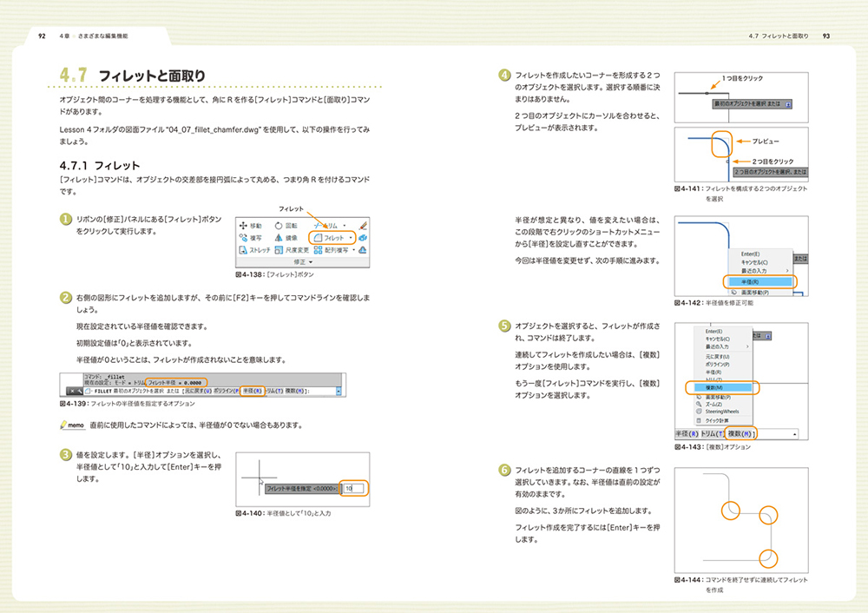Click page number 92
Viewport: 868px width, 613px height.
point(42,36)
